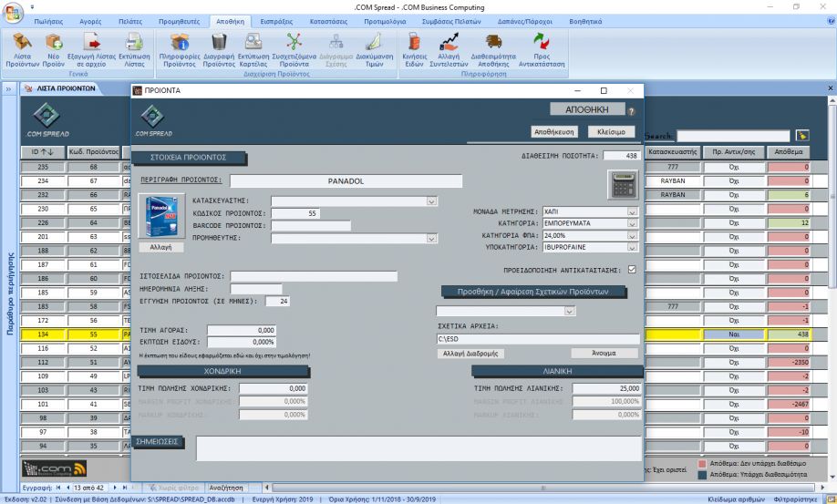The image size is (837, 504).
Task: Switch to the Βοηθητικά ribbon tab
Action: click(585, 21)
